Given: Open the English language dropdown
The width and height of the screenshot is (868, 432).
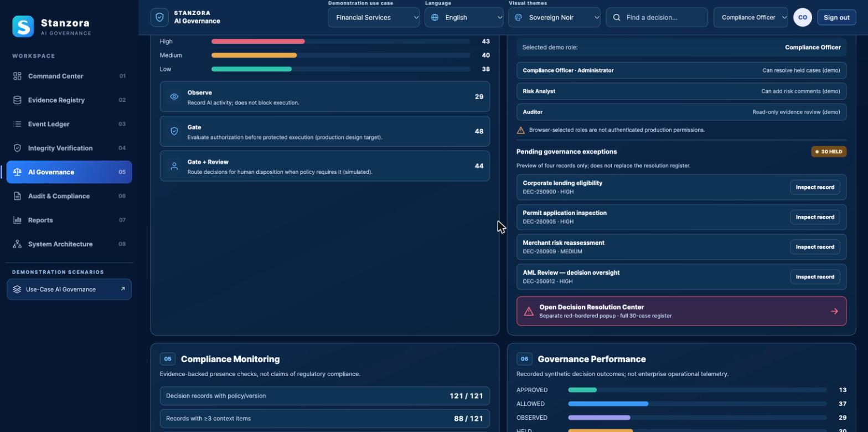Looking at the screenshot, I should [x=464, y=17].
